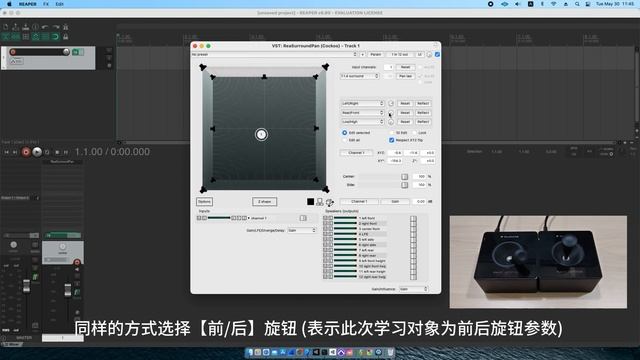Image resolution: width=640 pixels, height=360 pixels.
Task: Open the Edit menu in menu bar
Action: pos(60,4)
